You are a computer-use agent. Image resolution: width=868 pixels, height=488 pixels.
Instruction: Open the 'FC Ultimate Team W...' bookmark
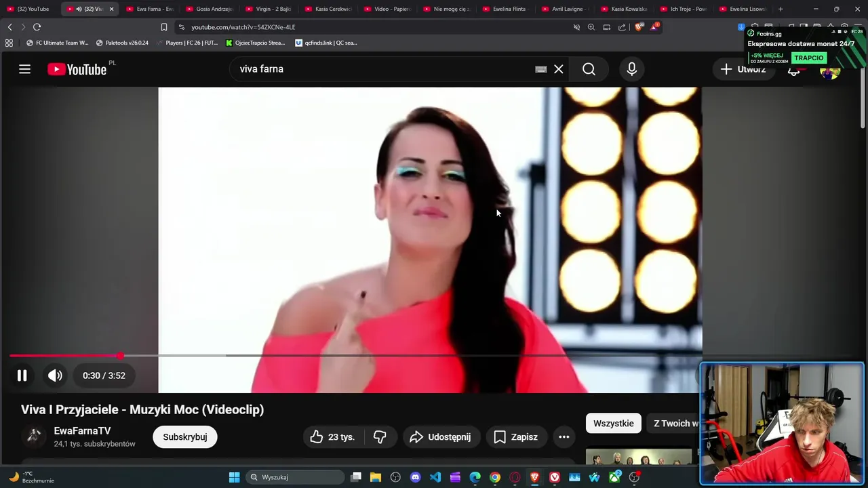click(x=57, y=43)
